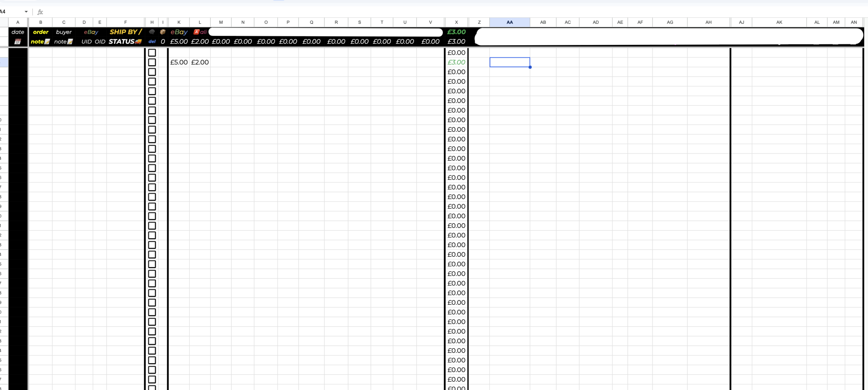Click the £5.00 cell in column K row
The height and width of the screenshot is (390, 868).
[x=179, y=62]
